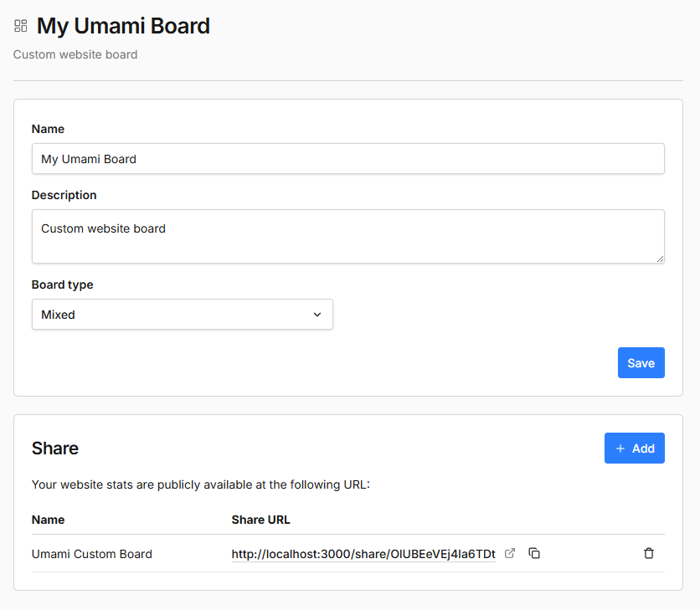Open the Board type dropdown showing Mixed
This screenshot has width=700, height=610.
[x=182, y=315]
